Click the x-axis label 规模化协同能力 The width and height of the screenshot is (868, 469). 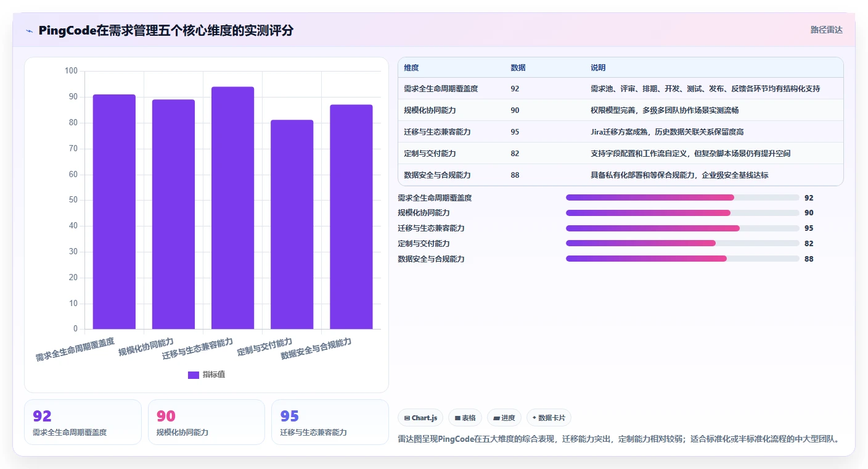coord(146,347)
